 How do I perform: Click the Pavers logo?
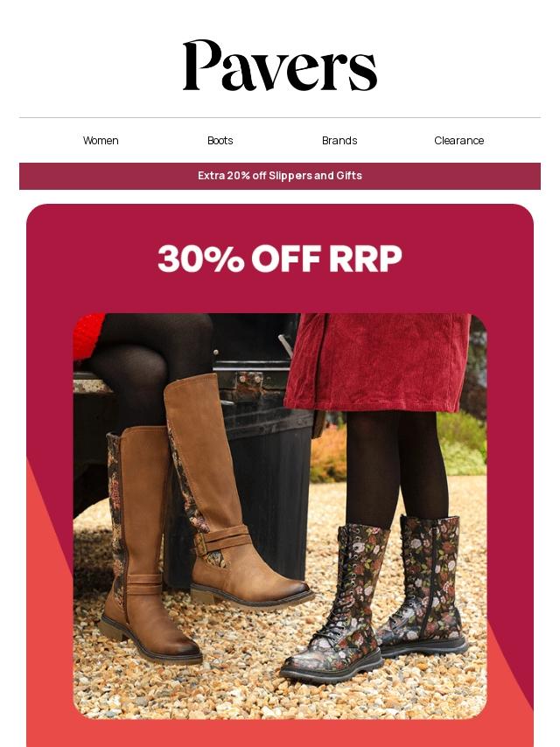(280, 66)
